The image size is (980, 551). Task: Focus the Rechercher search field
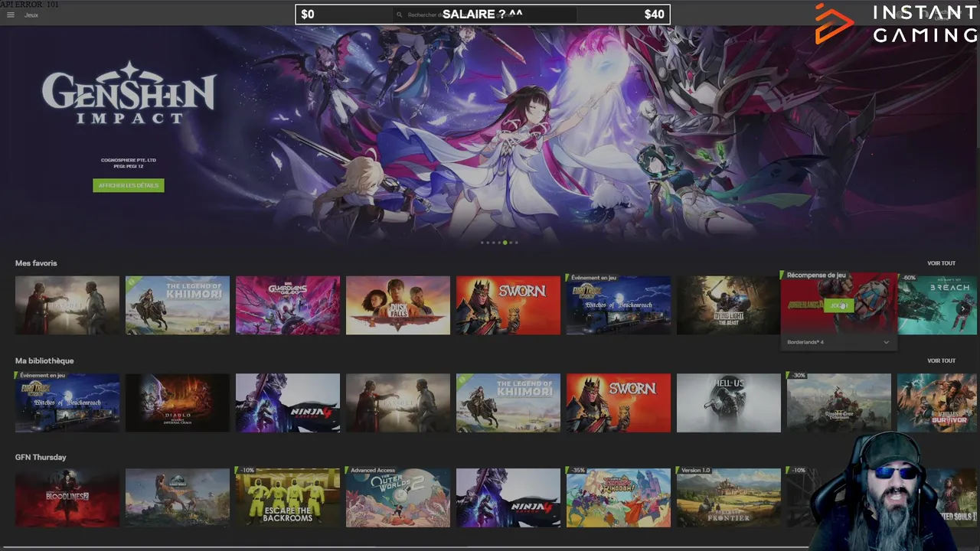485,15
